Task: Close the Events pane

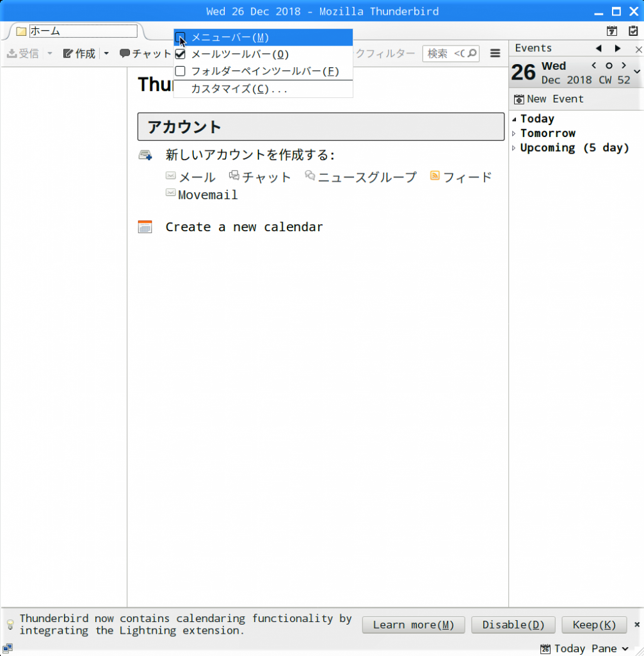Action: [x=638, y=49]
